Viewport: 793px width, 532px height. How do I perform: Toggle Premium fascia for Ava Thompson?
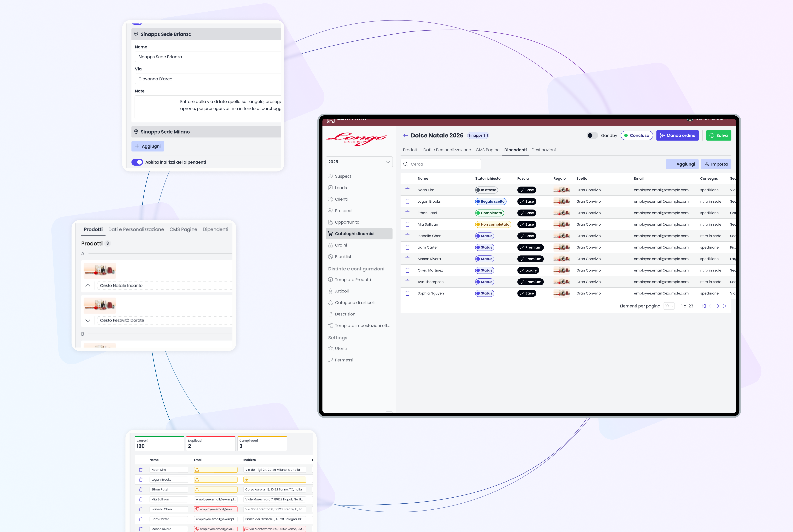pos(530,282)
